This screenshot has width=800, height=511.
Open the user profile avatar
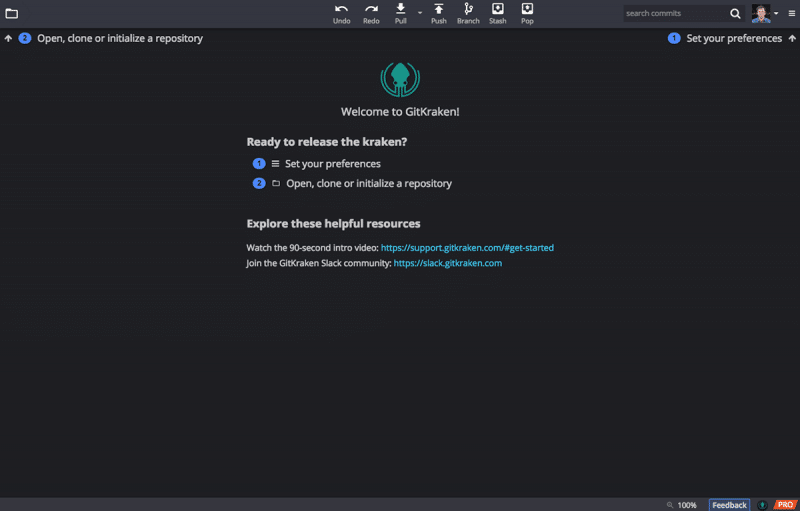point(761,14)
